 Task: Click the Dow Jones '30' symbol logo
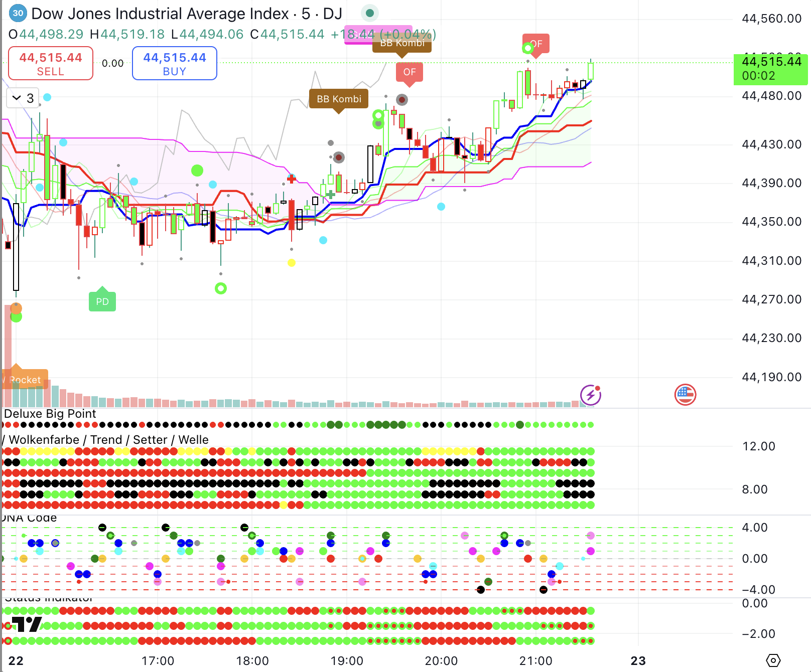18,14
